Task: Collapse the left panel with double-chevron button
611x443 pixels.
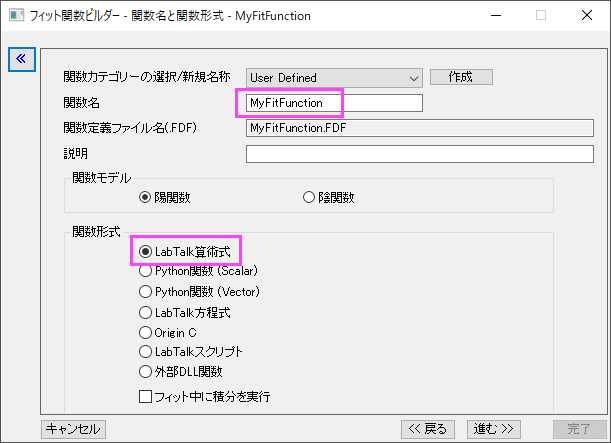Action: tap(22, 59)
